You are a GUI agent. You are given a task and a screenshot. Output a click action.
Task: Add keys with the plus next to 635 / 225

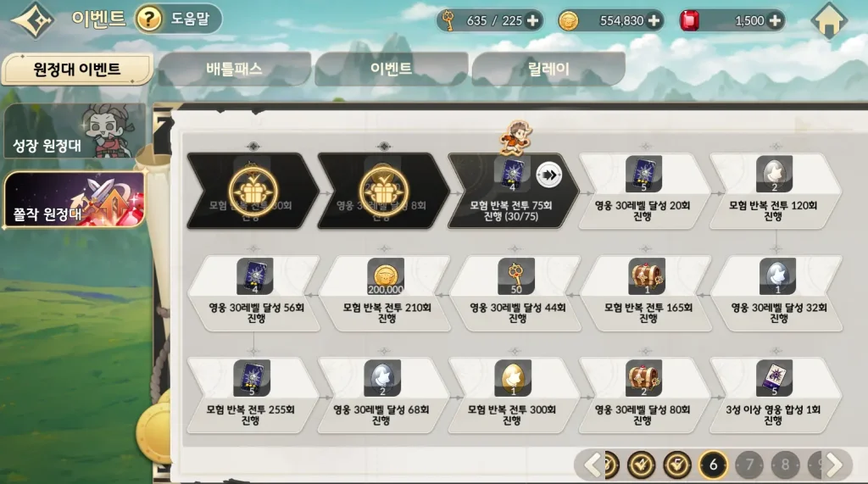tap(532, 21)
